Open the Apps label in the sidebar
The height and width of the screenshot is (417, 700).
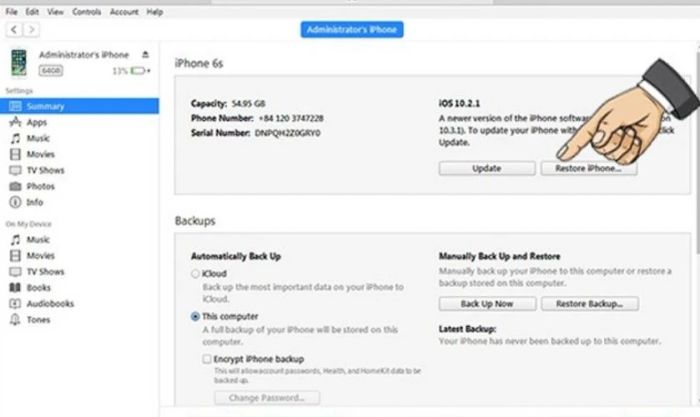tap(37, 122)
